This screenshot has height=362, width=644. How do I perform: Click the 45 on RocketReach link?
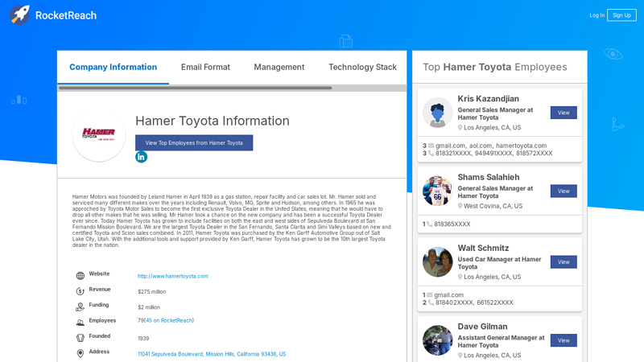(x=169, y=320)
